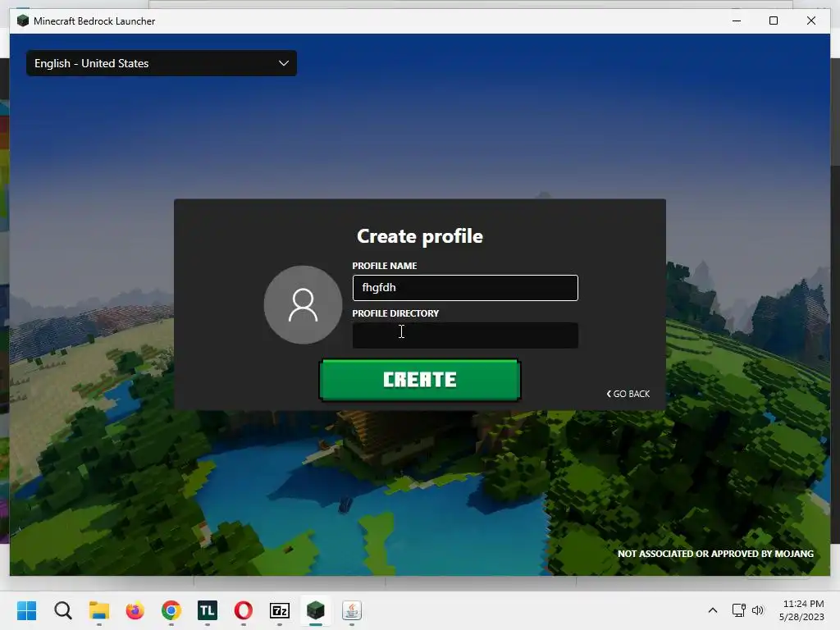Follow the GO BACK link
840x630 pixels.
628,394
